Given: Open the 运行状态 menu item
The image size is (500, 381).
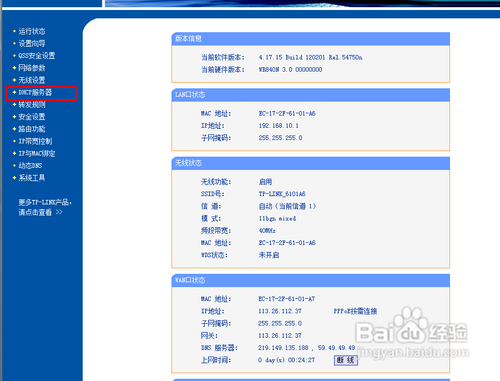Looking at the screenshot, I should tap(32, 31).
